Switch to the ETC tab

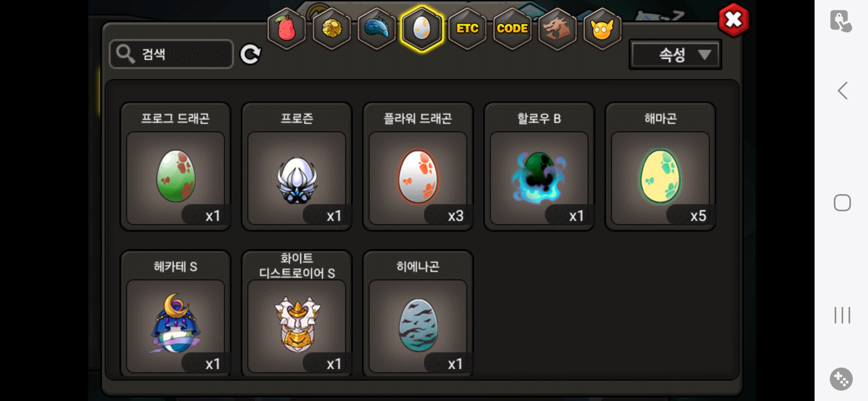click(467, 29)
